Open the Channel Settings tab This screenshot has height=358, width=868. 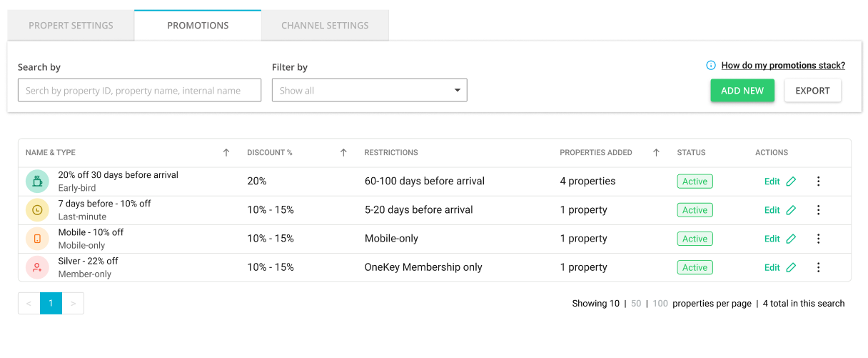(325, 26)
